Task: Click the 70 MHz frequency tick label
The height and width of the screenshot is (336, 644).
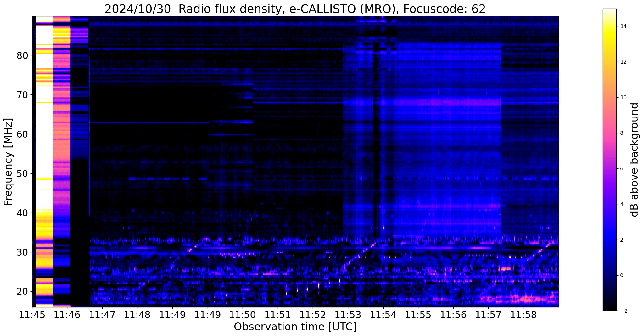Action: click(22, 95)
